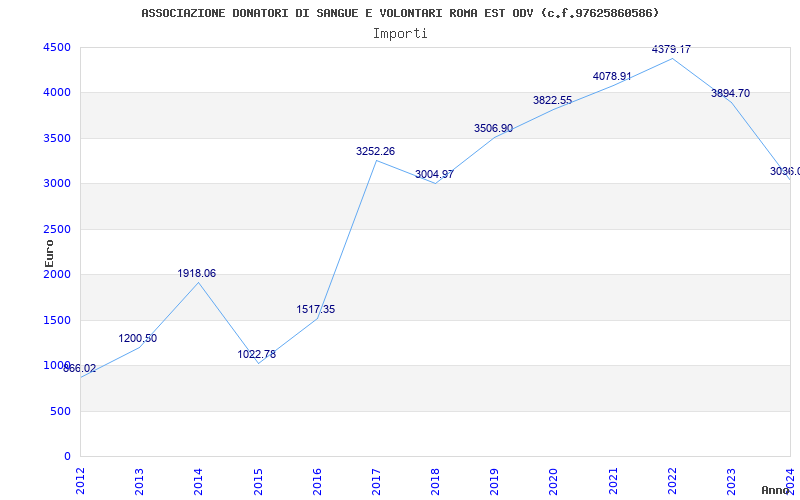Select the 4379.17 peak data label
Image resolution: width=800 pixels, height=500 pixels.
point(671,49)
